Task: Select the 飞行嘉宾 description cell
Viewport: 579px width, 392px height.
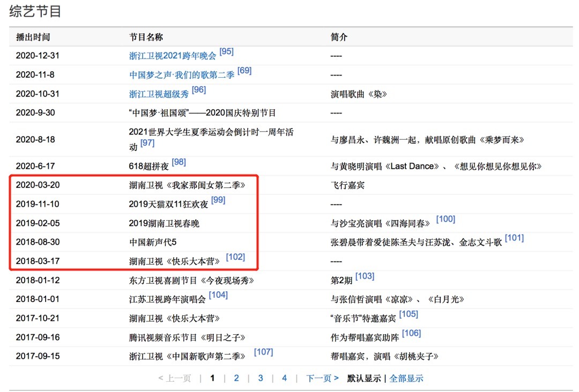Action: click(x=347, y=185)
